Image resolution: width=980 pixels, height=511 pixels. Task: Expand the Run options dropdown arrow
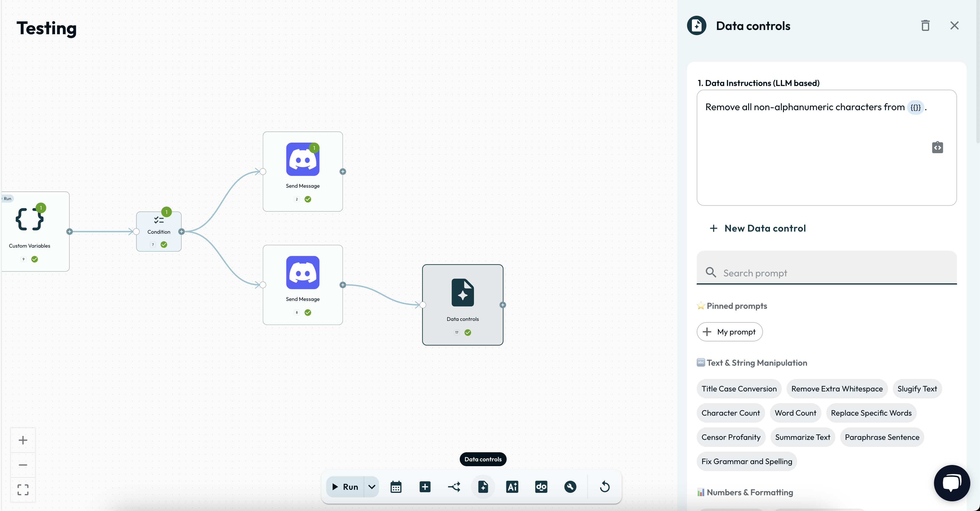372,487
